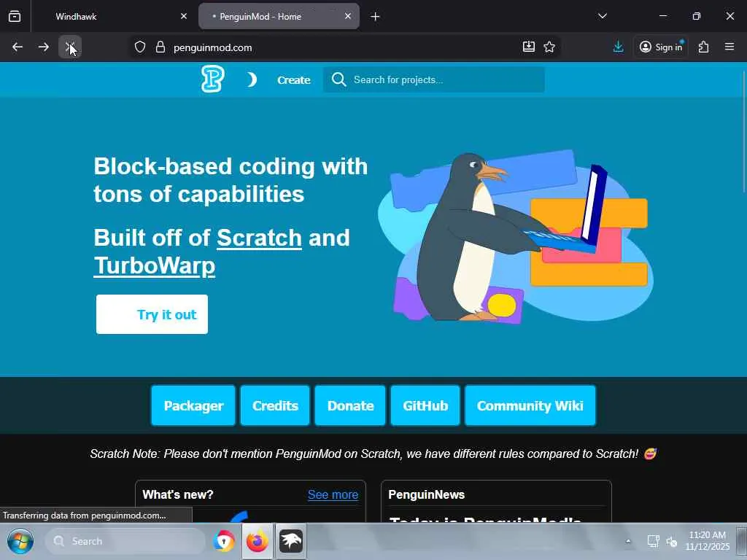Stop loading the page
The image size is (747, 560).
pos(70,47)
